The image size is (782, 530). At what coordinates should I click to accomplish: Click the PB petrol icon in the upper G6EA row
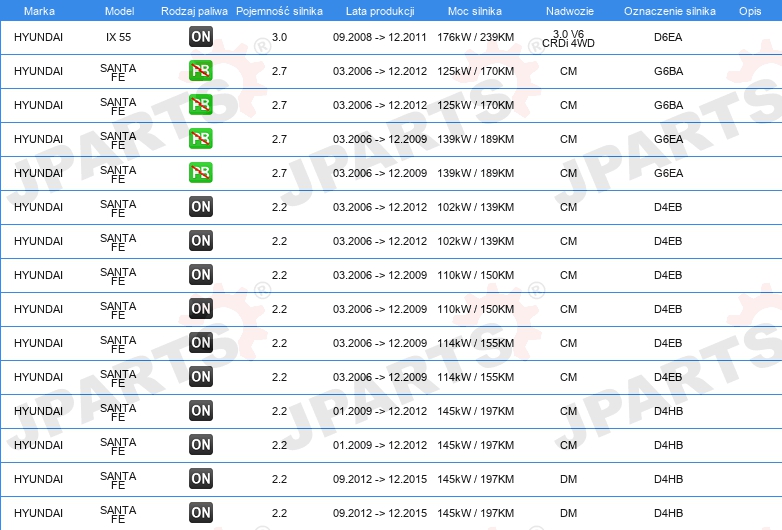tap(201, 139)
